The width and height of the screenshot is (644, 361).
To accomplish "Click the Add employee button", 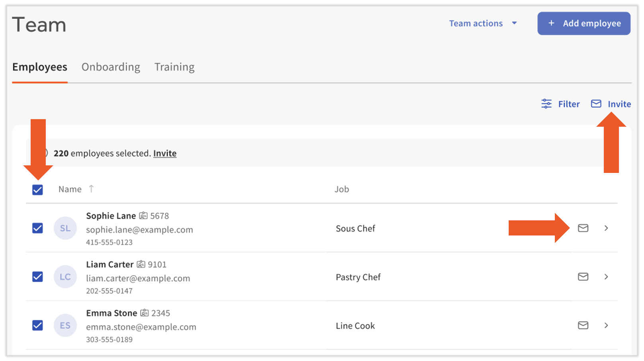I will (584, 24).
